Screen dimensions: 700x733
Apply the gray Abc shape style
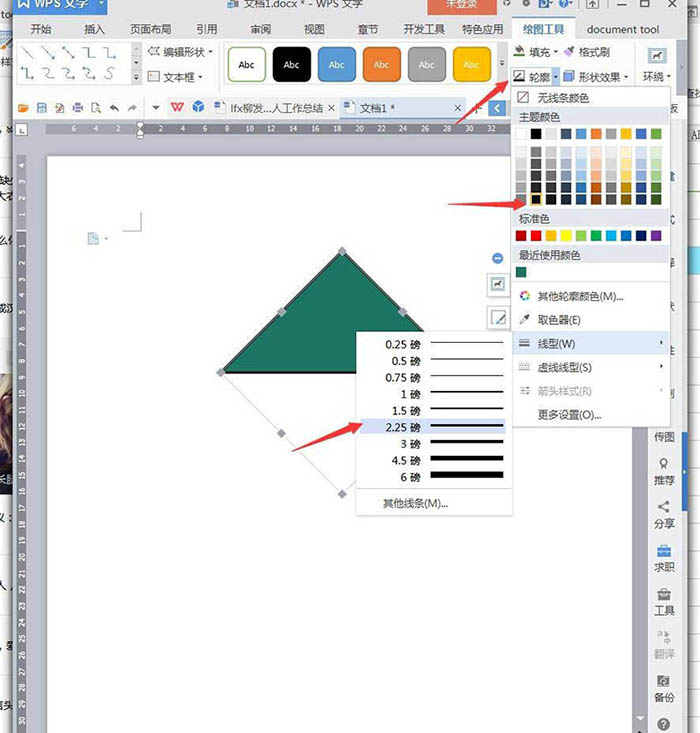[x=426, y=64]
